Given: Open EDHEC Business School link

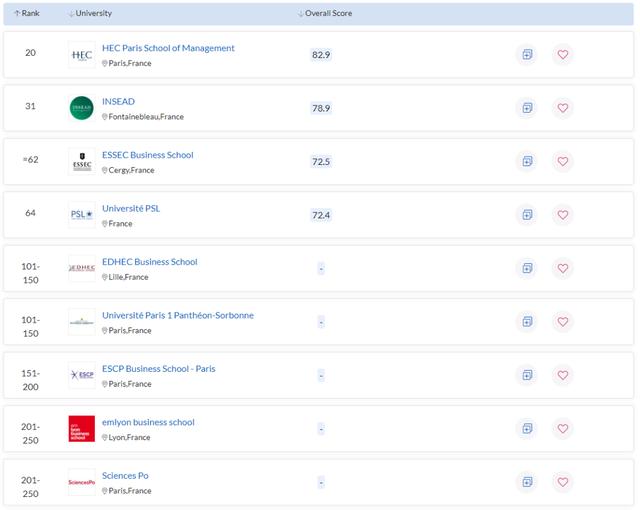Looking at the screenshot, I should [x=150, y=262].
